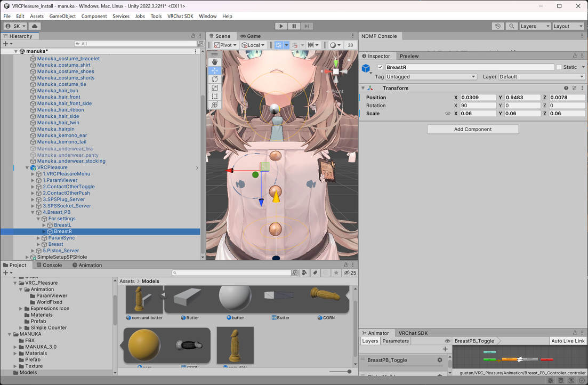Image resolution: width=588 pixels, height=385 pixels.
Task: Toggle the BreastR active checkbox
Action: coord(380,67)
